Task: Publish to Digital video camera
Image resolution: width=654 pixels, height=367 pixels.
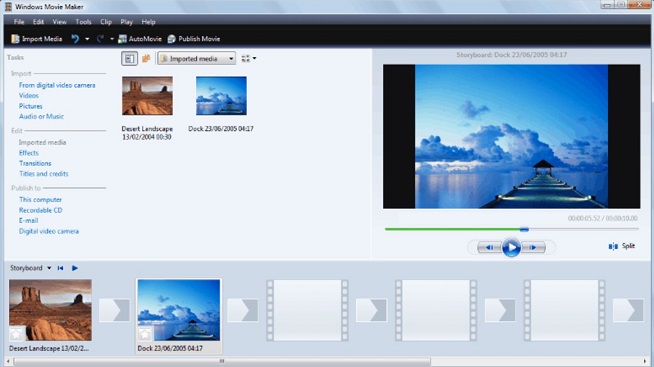Action: tap(49, 231)
